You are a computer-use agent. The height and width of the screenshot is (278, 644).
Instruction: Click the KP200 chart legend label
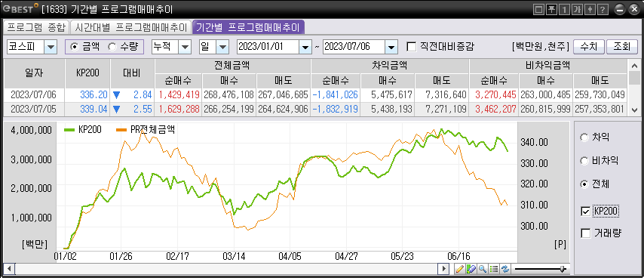[89, 130]
